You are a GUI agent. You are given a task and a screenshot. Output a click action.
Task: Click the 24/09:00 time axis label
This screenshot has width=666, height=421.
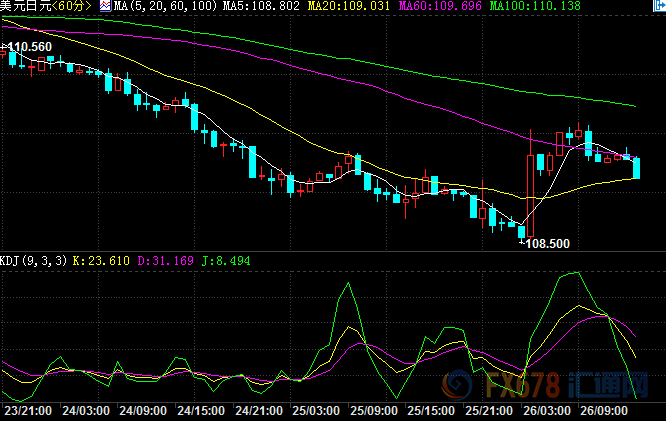click(x=143, y=411)
